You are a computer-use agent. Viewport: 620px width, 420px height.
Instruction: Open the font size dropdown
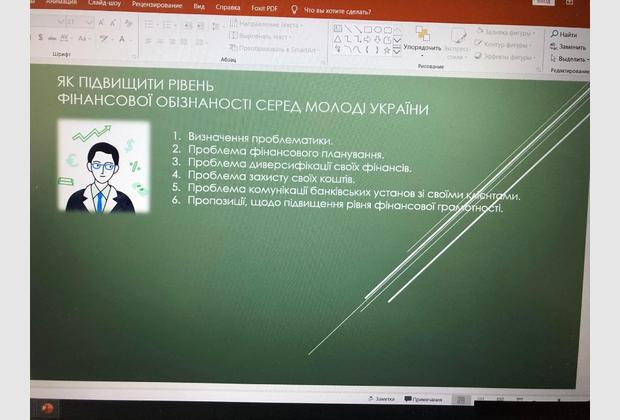[x=92, y=22]
